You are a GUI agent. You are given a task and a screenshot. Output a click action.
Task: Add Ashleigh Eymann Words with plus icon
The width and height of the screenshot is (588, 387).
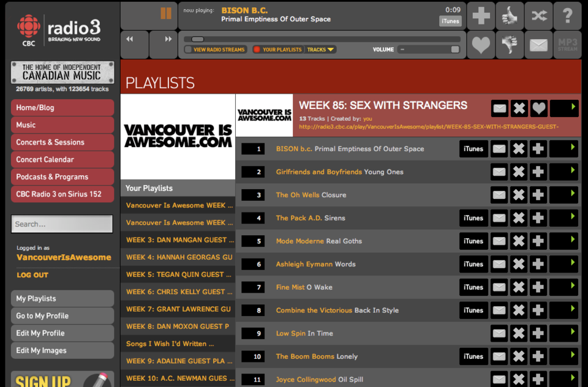point(538,264)
